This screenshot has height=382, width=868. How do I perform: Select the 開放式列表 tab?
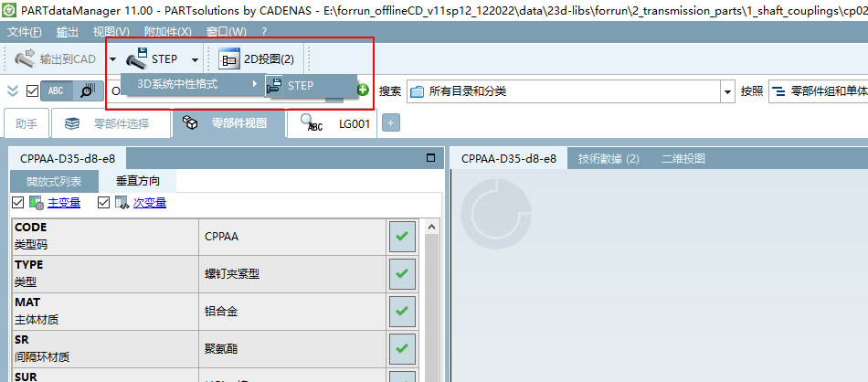(54, 181)
